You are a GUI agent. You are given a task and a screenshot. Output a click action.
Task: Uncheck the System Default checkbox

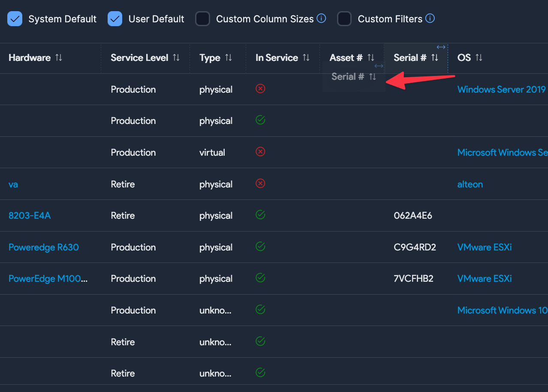point(15,19)
